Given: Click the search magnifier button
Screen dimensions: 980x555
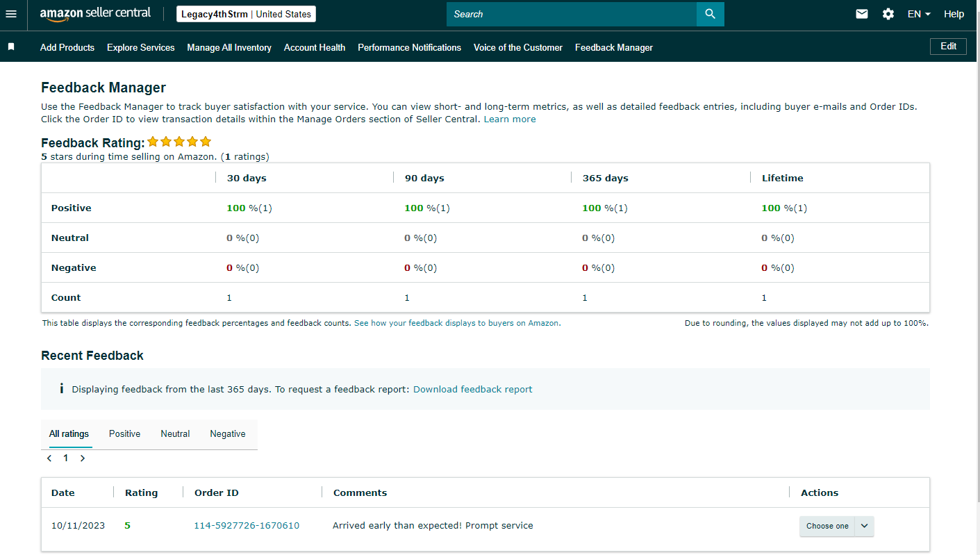Looking at the screenshot, I should tap(710, 14).
